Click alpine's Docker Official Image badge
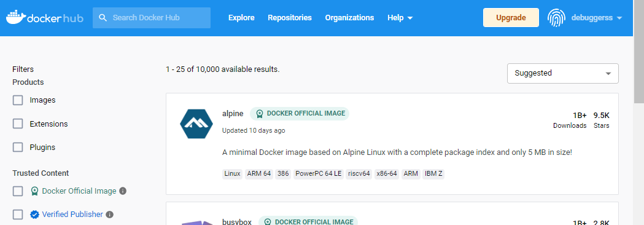This screenshot has height=225, width=644. point(300,114)
